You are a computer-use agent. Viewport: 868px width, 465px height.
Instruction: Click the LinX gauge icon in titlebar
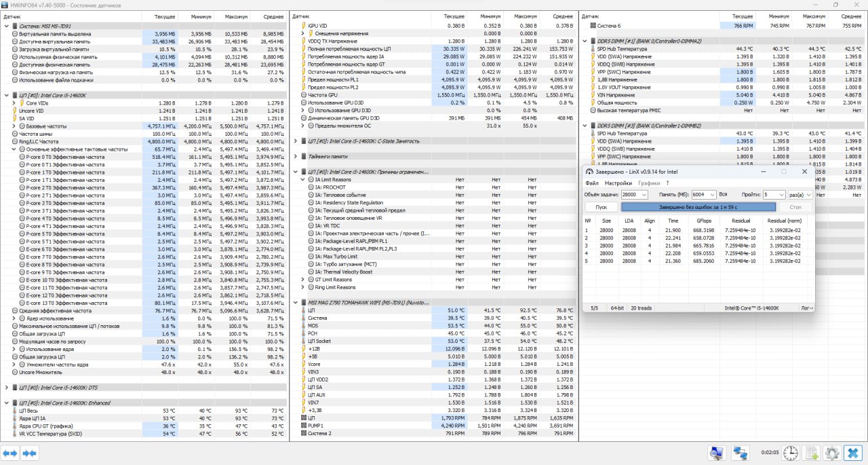tap(590, 172)
